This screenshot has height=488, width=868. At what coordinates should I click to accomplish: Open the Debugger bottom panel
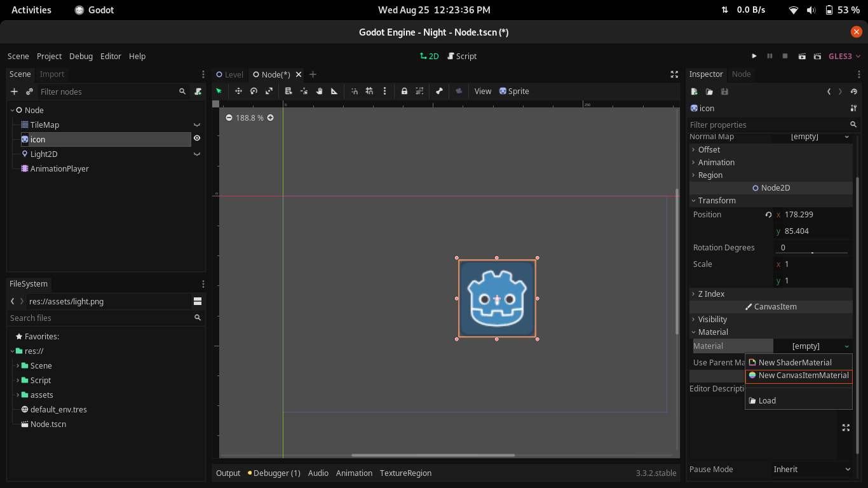274,473
